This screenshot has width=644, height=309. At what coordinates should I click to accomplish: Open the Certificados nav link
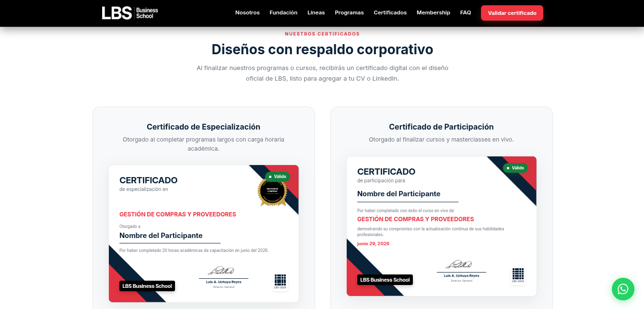pos(390,13)
